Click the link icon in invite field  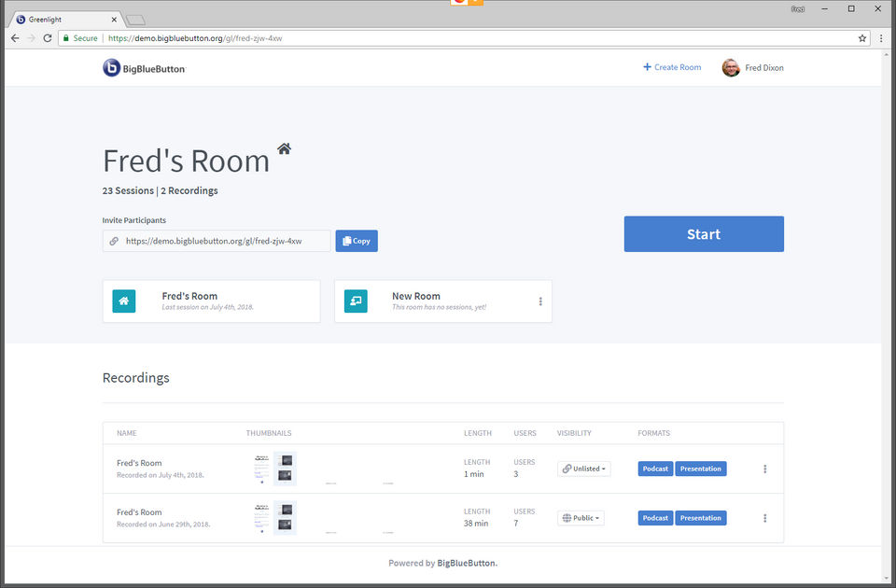(x=114, y=241)
